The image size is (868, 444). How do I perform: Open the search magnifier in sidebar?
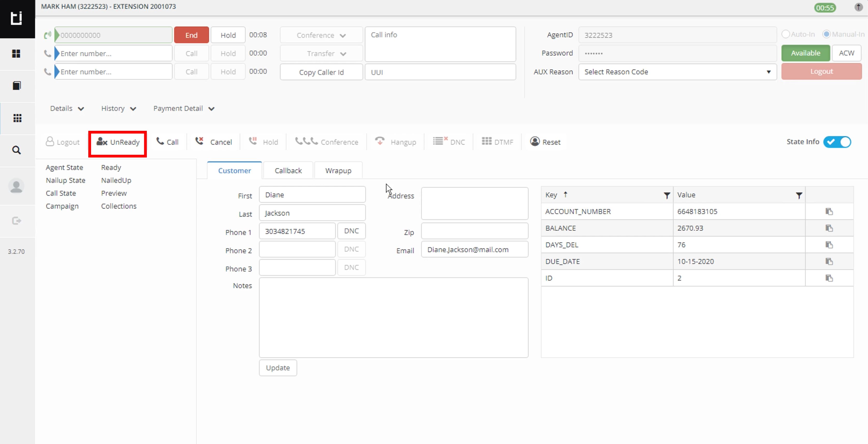(17, 150)
